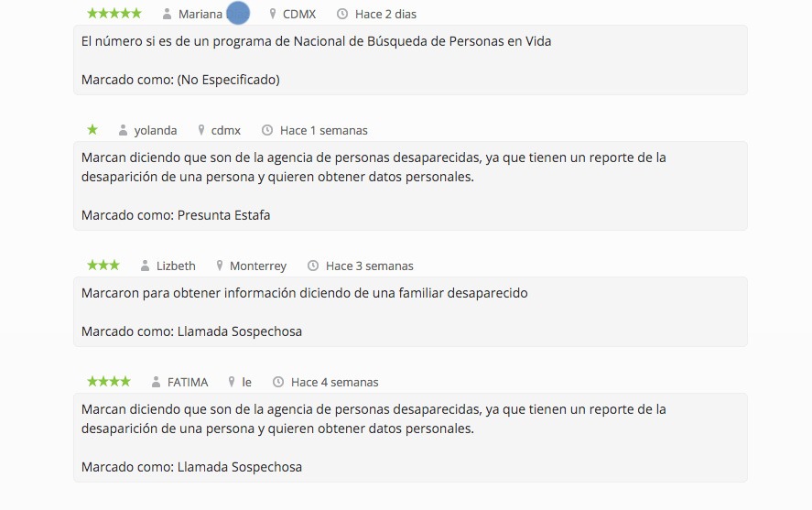Viewport: 812px width, 510px height.
Task: Click the person icon beside FATIMA
Action: click(x=156, y=382)
